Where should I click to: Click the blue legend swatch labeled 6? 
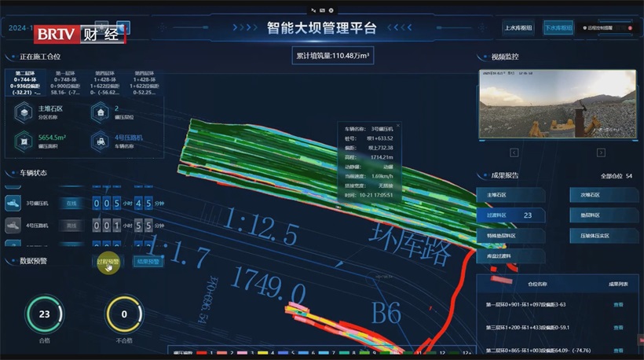(302, 353)
